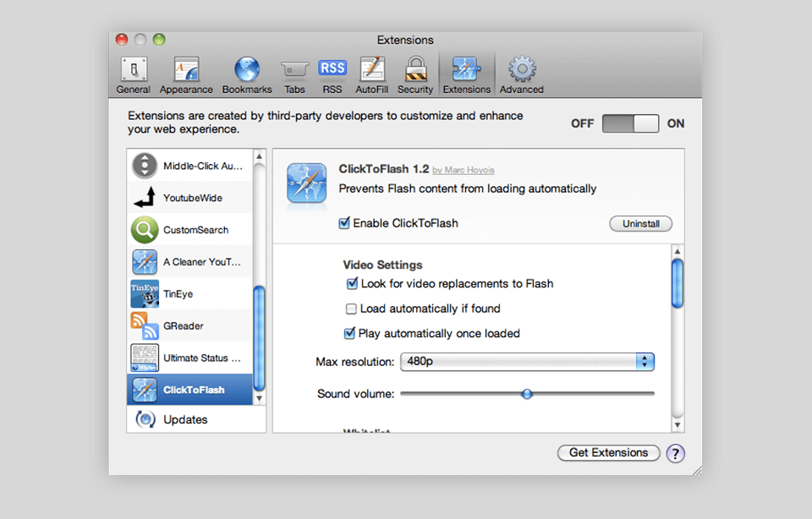Open the by Marc Hoyois link
This screenshot has width=812, height=519.
464,170
